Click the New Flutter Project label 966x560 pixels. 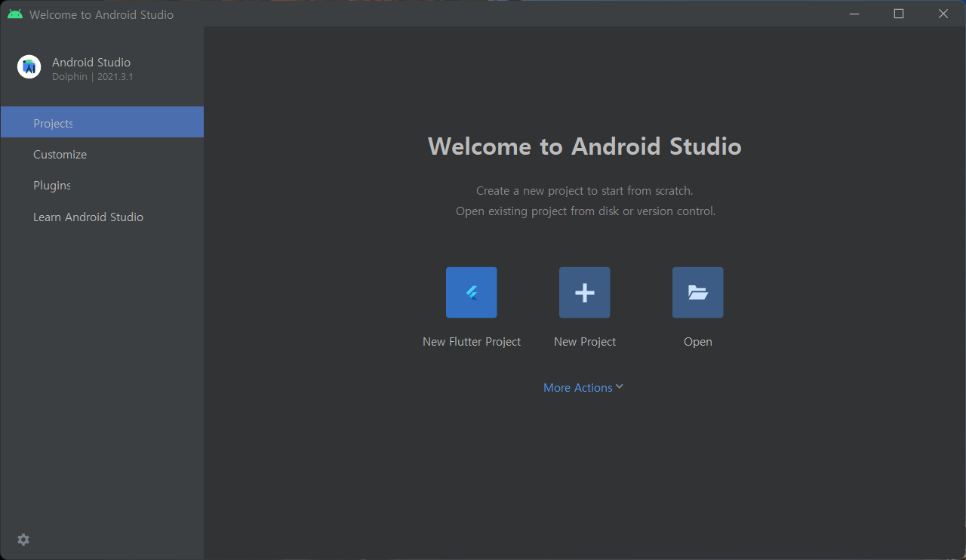[x=472, y=342]
